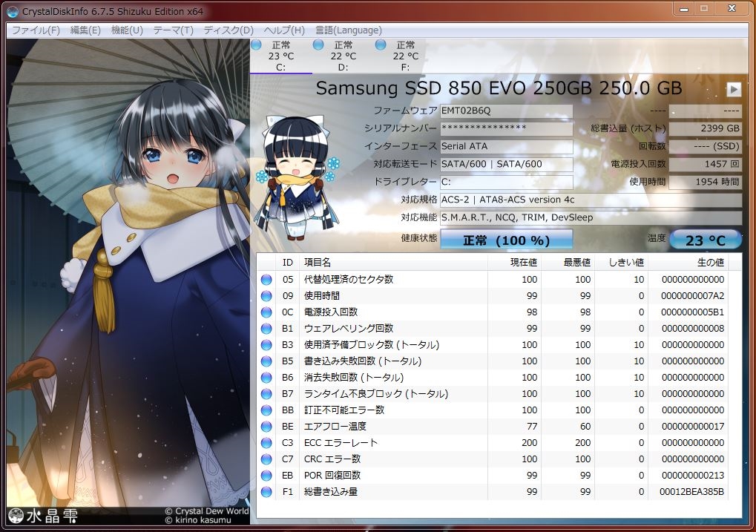Click the power-on hours 1954 時間 field
Viewport: 756px width, 532px height.
(x=705, y=182)
